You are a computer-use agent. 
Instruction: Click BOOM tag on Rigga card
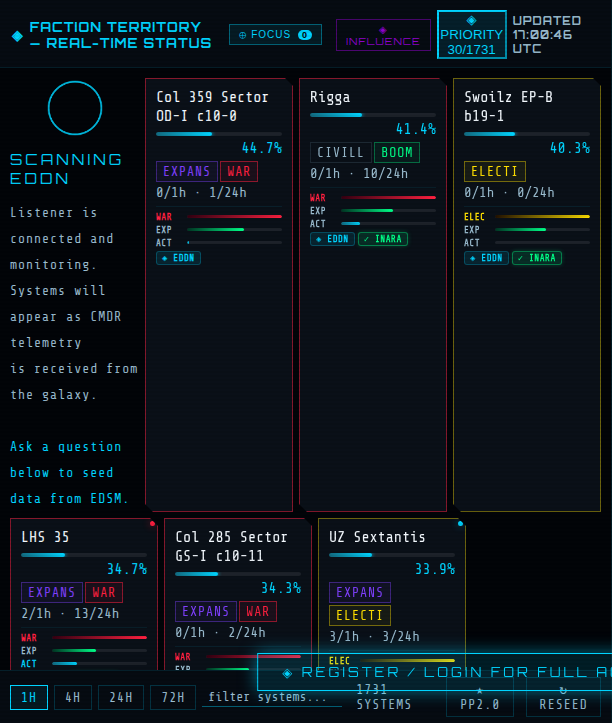point(397,153)
